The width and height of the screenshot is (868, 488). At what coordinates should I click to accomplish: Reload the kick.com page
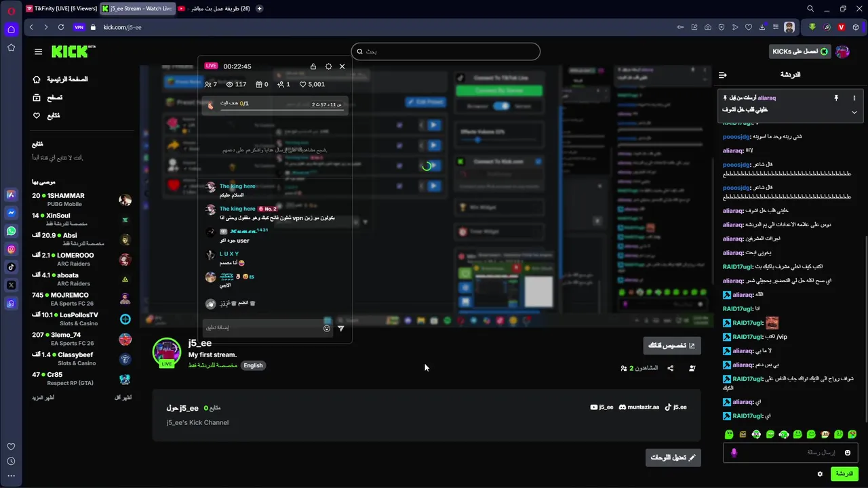click(x=61, y=27)
